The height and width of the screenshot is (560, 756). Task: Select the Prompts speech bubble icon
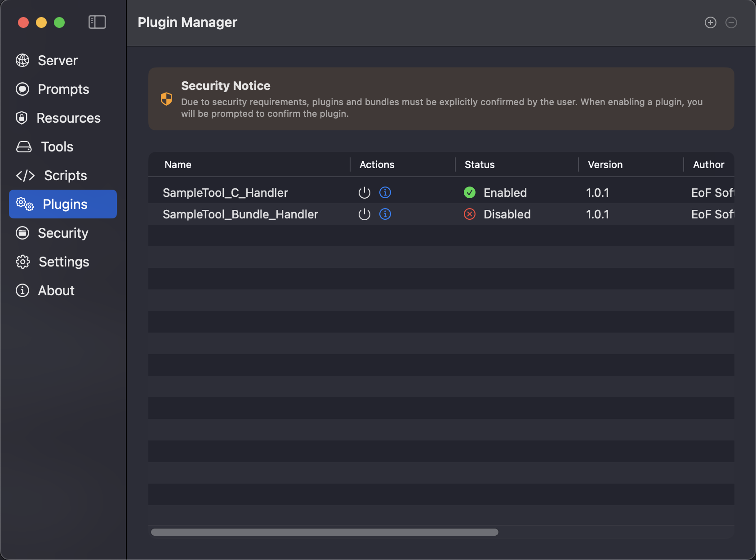point(23,89)
